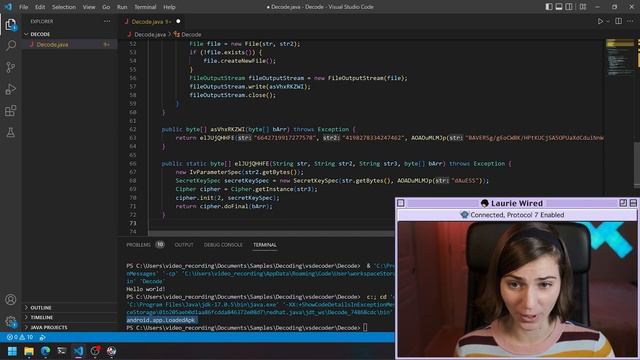
Task: Open the Go menu
Action: point(106,7)
